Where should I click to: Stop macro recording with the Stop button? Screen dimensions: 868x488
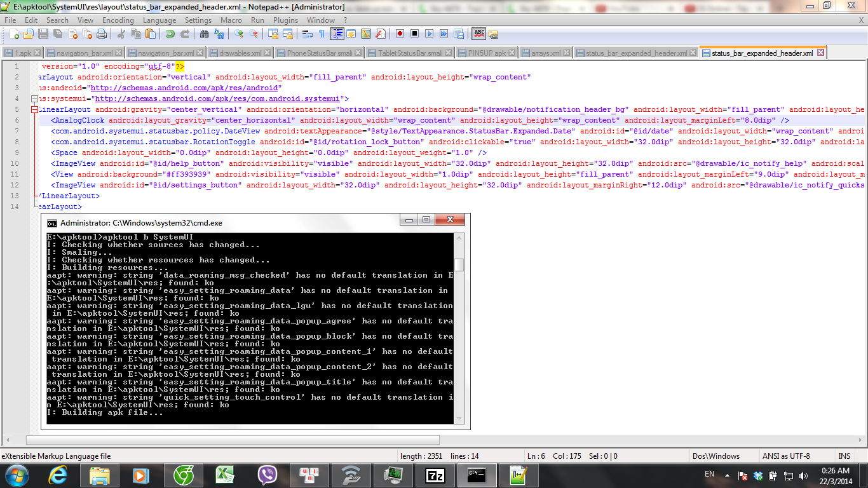414,34
